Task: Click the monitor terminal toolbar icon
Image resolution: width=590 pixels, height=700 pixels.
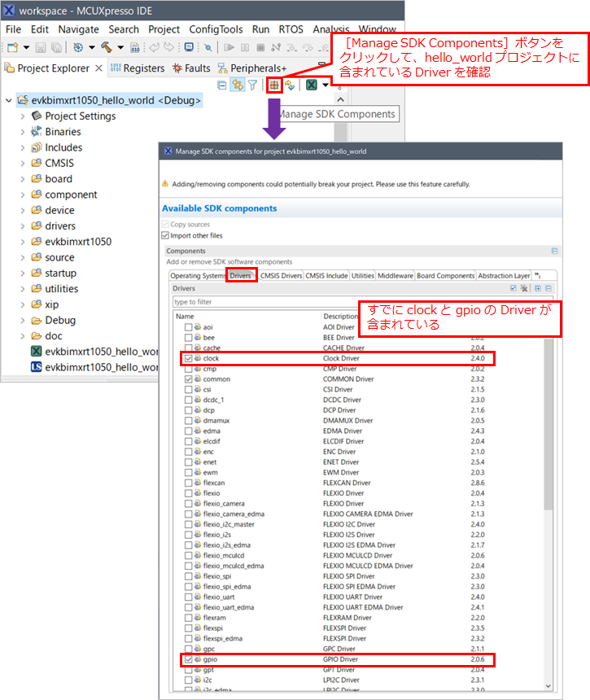Action: [x=190, y=47]
